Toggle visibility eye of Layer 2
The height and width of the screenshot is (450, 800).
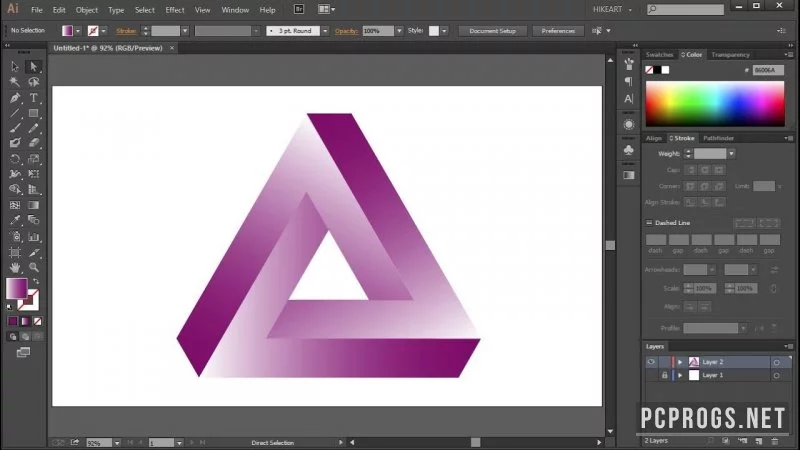pyautogui.click(x=651, y=362)
